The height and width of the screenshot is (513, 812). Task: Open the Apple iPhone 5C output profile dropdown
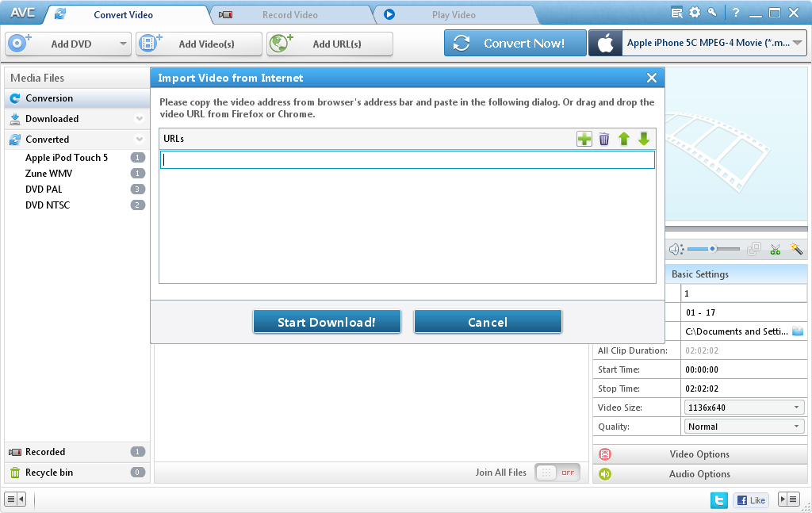(797, 44)
